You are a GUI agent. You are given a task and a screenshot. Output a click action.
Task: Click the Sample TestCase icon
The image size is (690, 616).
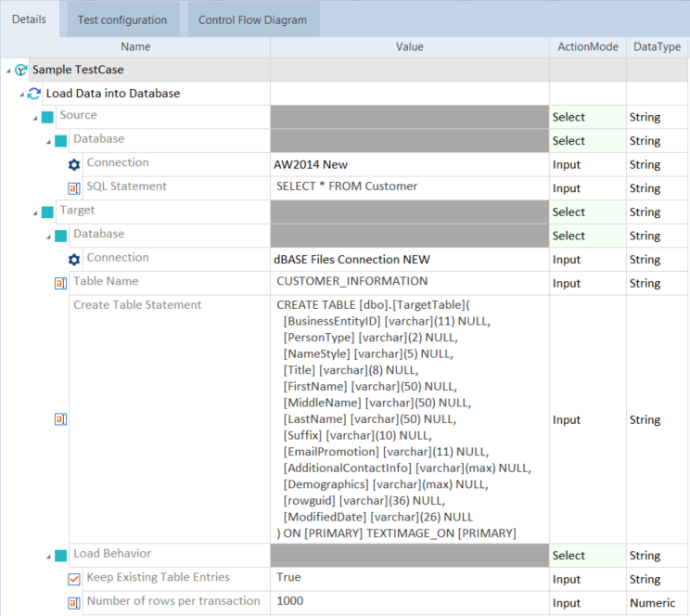point(20,70)
